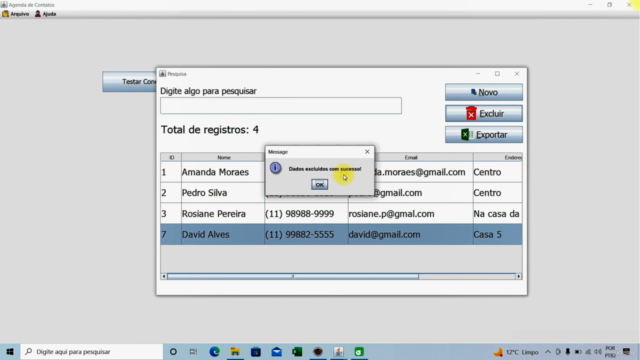The height and width of the screenshot is (360, 640).
Task: Click the microphone tray icon
Action: point(568,352)
